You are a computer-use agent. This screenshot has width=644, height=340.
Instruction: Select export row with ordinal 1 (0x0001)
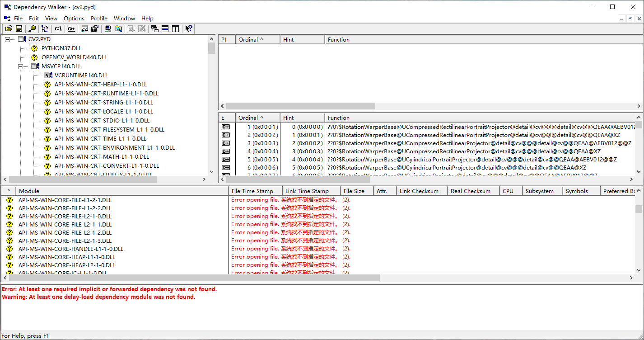pyautogui.click(x=427, y=127)
